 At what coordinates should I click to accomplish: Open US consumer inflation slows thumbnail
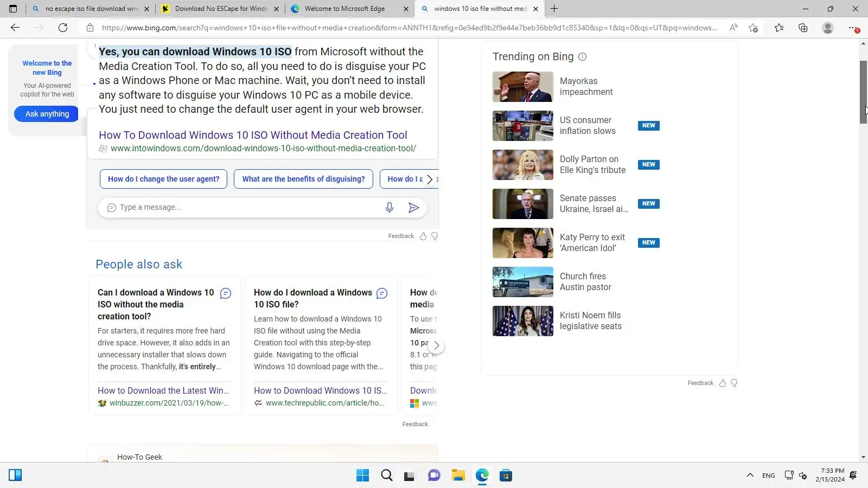click(x=523, y=126)
